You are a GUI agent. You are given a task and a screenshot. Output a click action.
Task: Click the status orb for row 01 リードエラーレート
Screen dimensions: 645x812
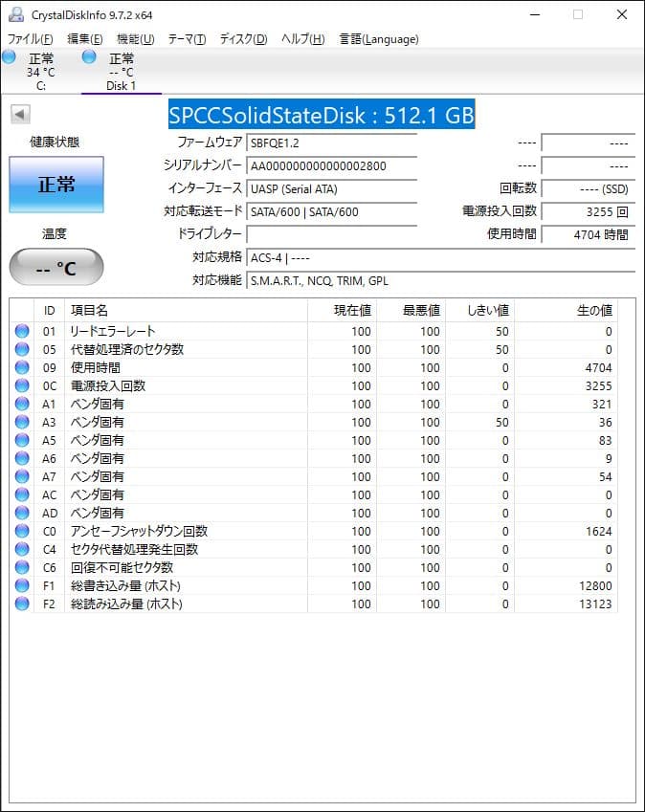point(22,331)
